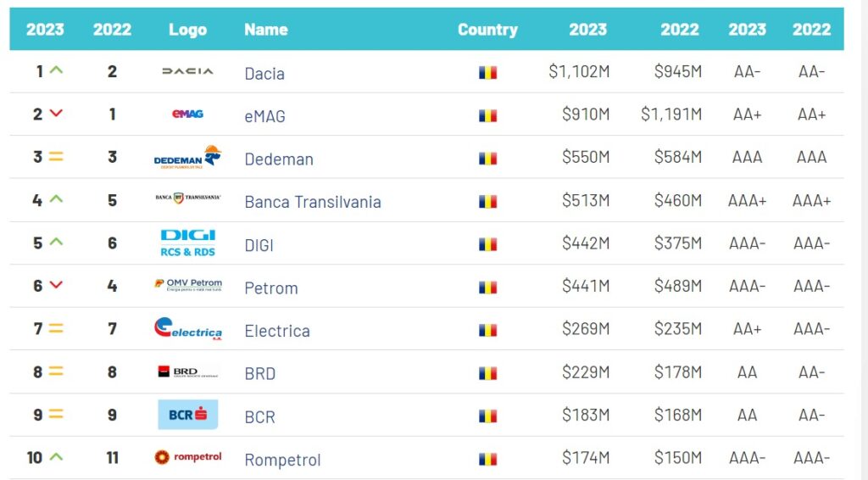Click the eMAG logo image

point(187,114)
